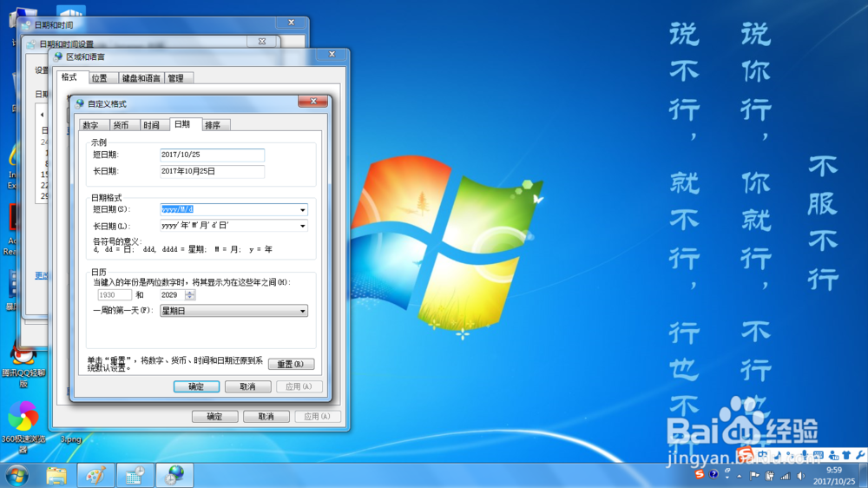Click the 短日期 example field 2017/10/25
The height and width of the screenshot is (488, 868).
coord(212,155)
